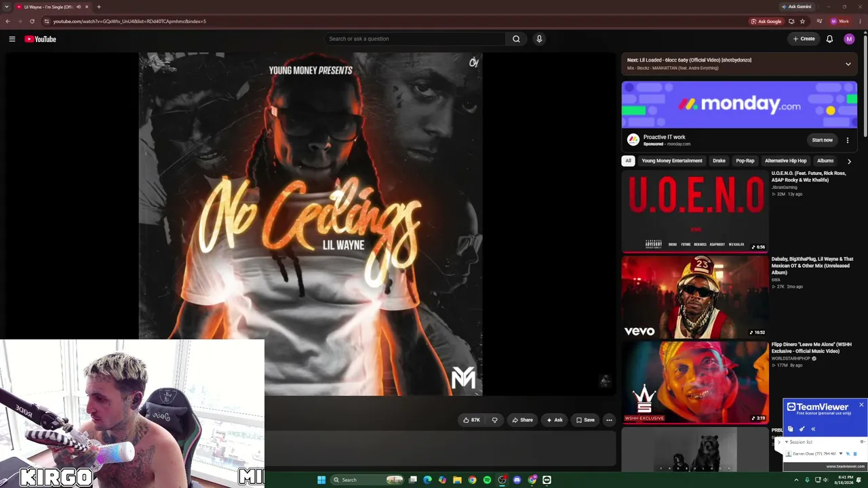Select the All filter chip

[628, 161]
